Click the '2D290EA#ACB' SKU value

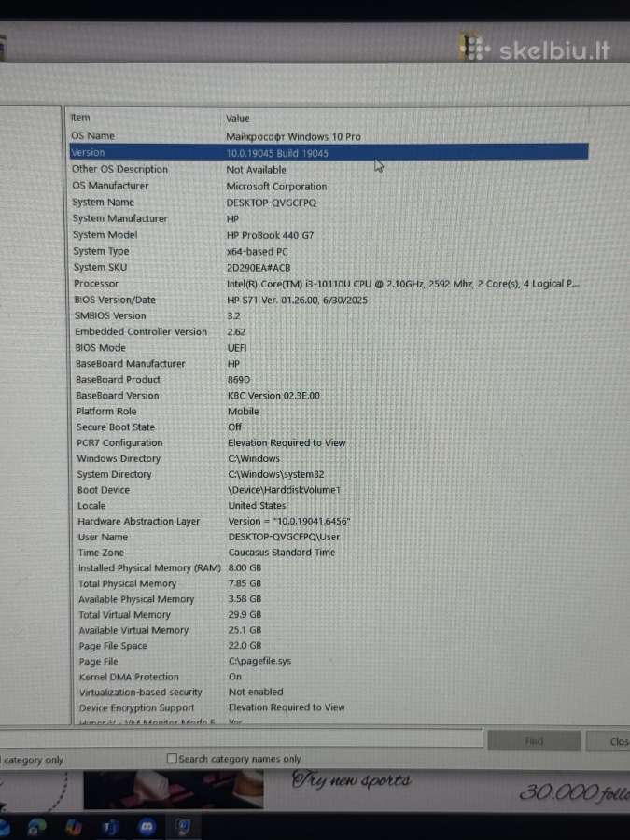tap(259, 267)
